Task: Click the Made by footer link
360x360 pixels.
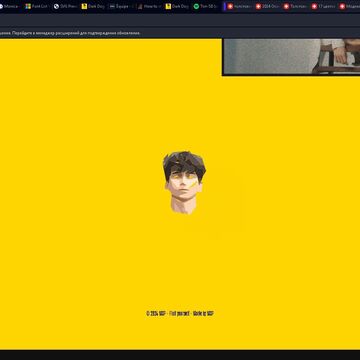Action: (x=203, y=314)
